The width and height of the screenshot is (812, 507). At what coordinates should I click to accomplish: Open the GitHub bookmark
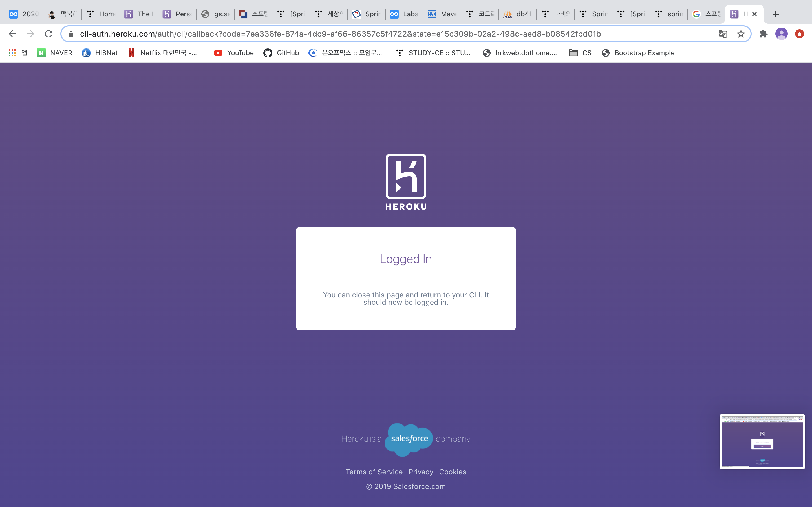281,53
